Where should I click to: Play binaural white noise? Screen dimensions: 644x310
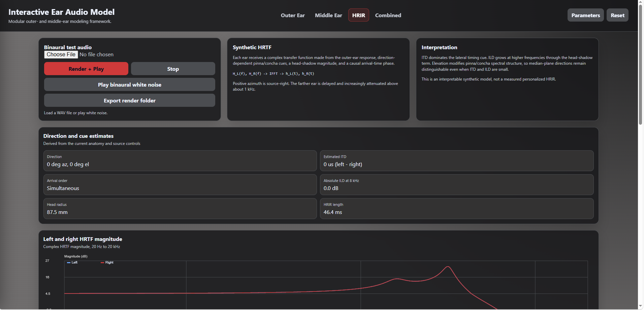coord(130,85)
